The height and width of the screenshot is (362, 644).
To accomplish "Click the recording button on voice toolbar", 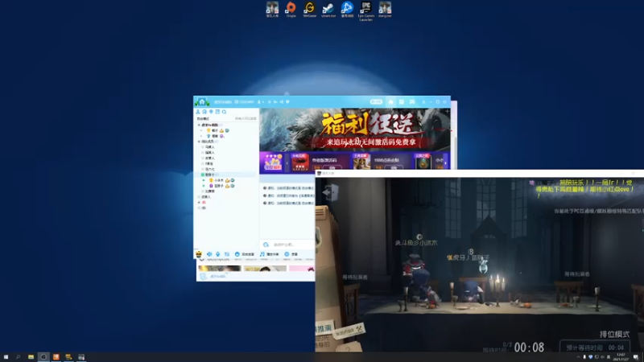I will coord(291,254).
